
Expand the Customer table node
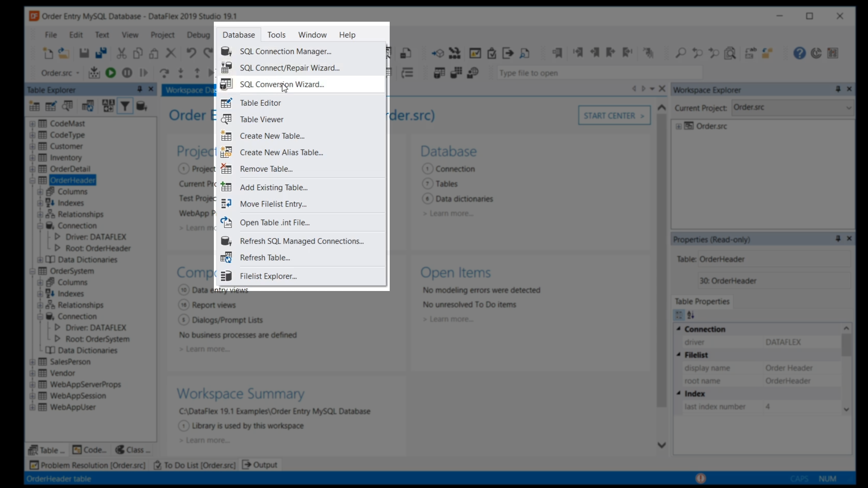pos(32,146)
